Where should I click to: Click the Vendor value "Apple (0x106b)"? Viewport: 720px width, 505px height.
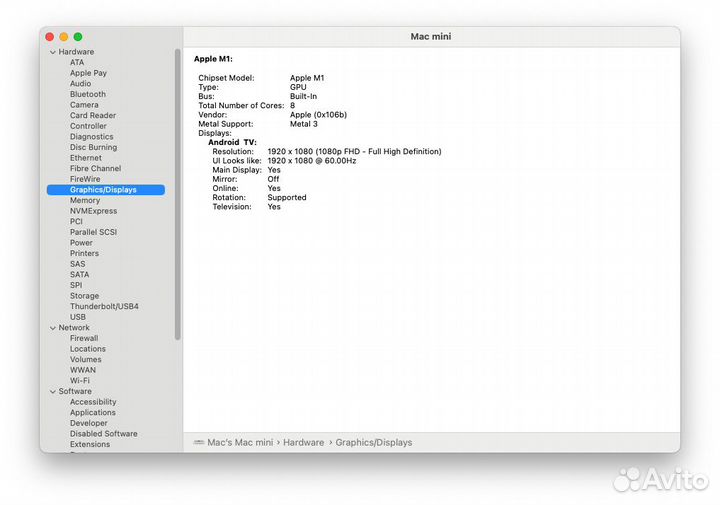[318, 115]
